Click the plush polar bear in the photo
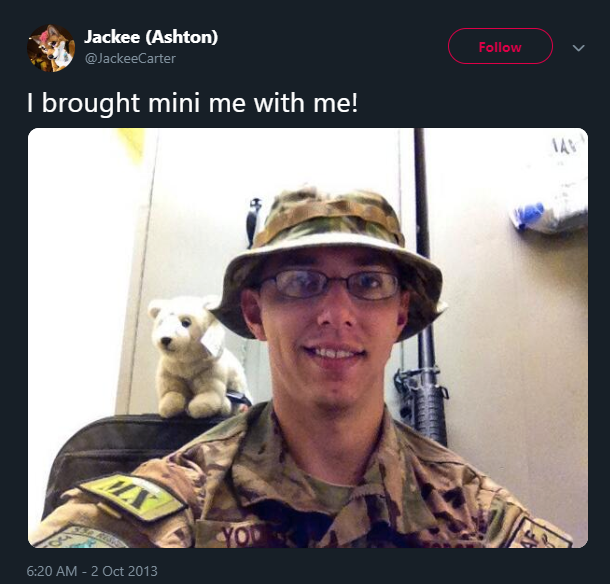Image resolution: width=610 pixels, height=584 pixels. point(196,356)
